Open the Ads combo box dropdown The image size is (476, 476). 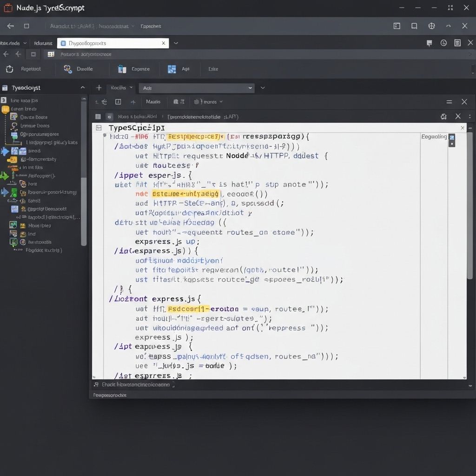coord(250,87)
